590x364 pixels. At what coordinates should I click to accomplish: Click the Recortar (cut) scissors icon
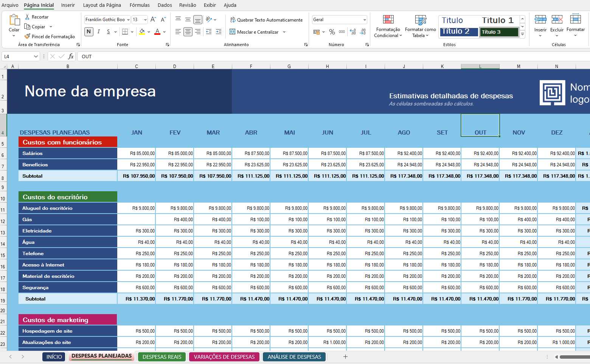[27, 17]
